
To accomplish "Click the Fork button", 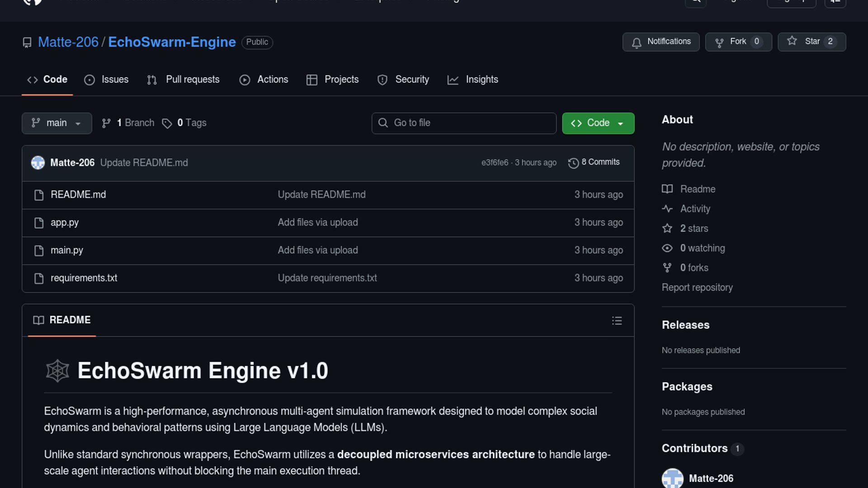I will [738, 42].
